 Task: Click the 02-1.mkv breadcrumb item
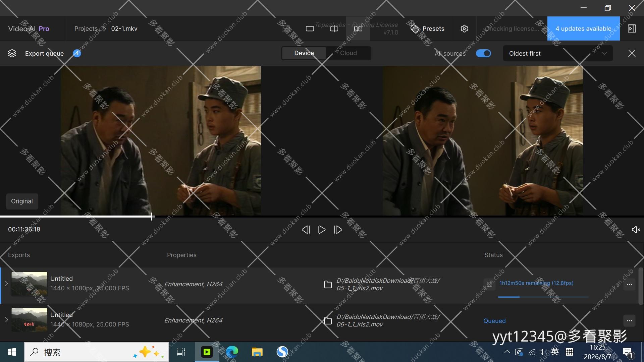point(124,29)
